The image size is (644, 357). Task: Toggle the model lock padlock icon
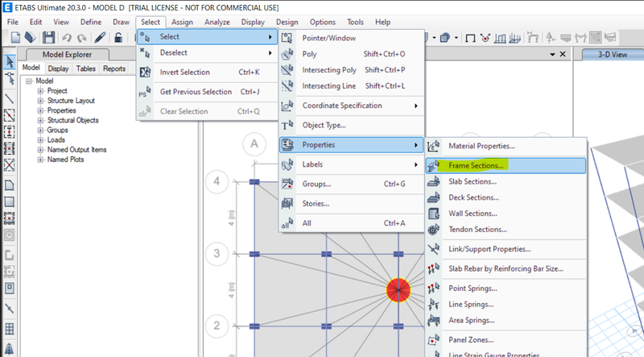(x=118, y=38)
